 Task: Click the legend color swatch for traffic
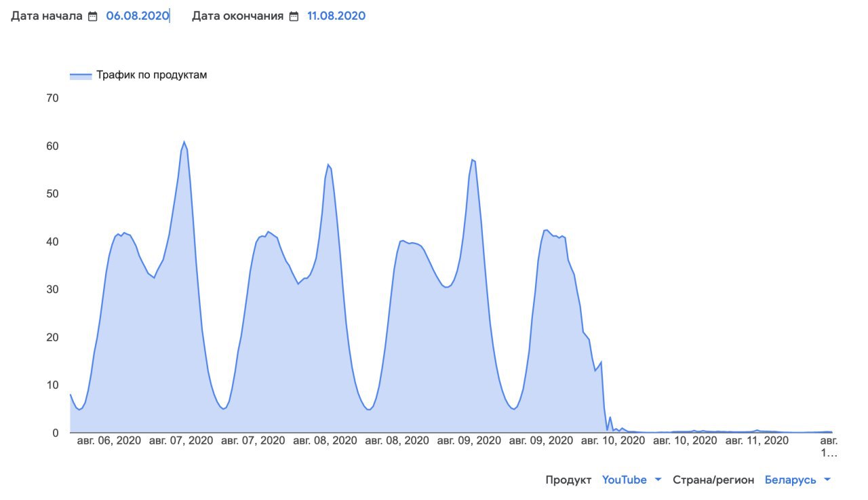pyautogui.click(x=81, y=76)
